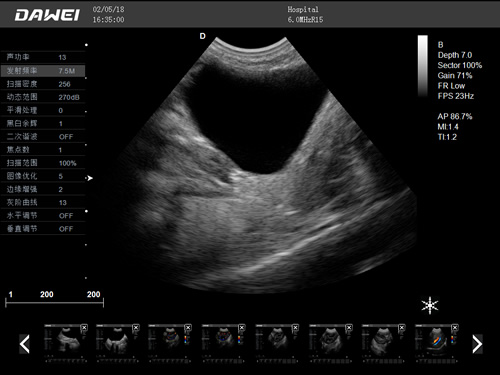Open the 动态范围 270dB setting

point(43,97)
